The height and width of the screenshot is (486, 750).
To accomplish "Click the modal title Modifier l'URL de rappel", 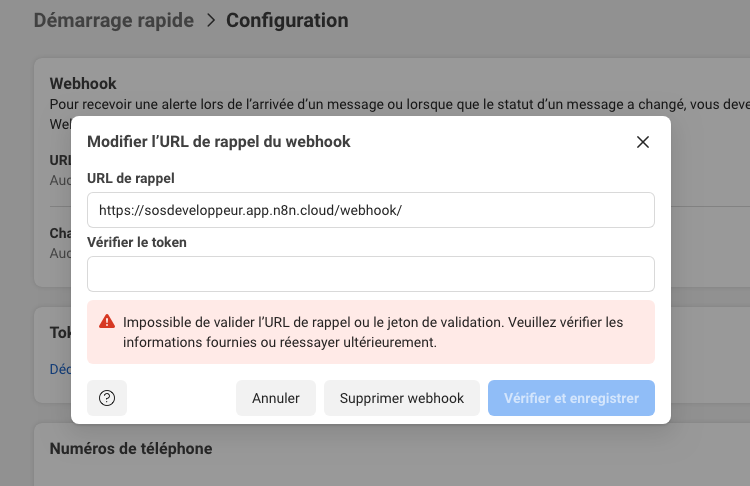I will pos(219,142).
